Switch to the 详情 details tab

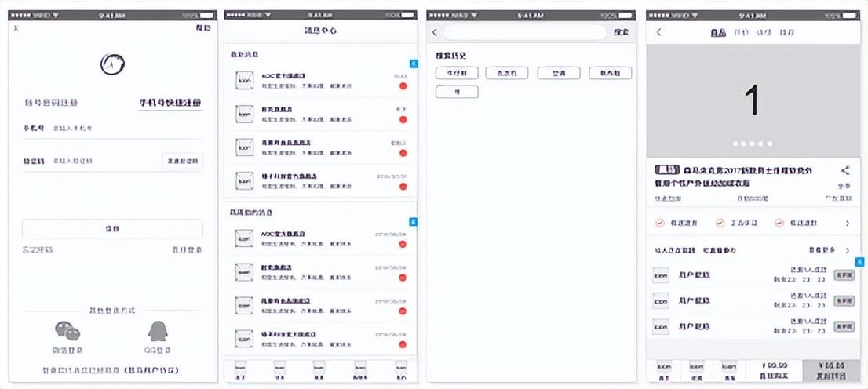(764, 33)
